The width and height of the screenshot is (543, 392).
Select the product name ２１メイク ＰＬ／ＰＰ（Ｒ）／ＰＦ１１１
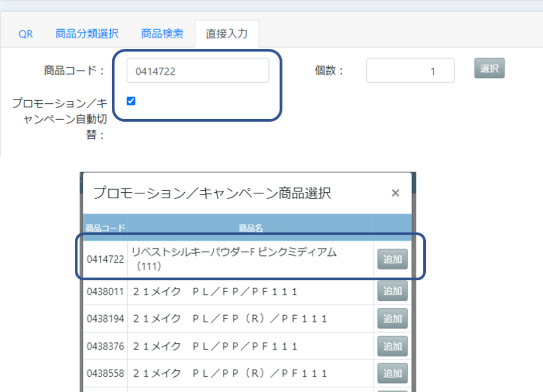click(x=230, y=373)
